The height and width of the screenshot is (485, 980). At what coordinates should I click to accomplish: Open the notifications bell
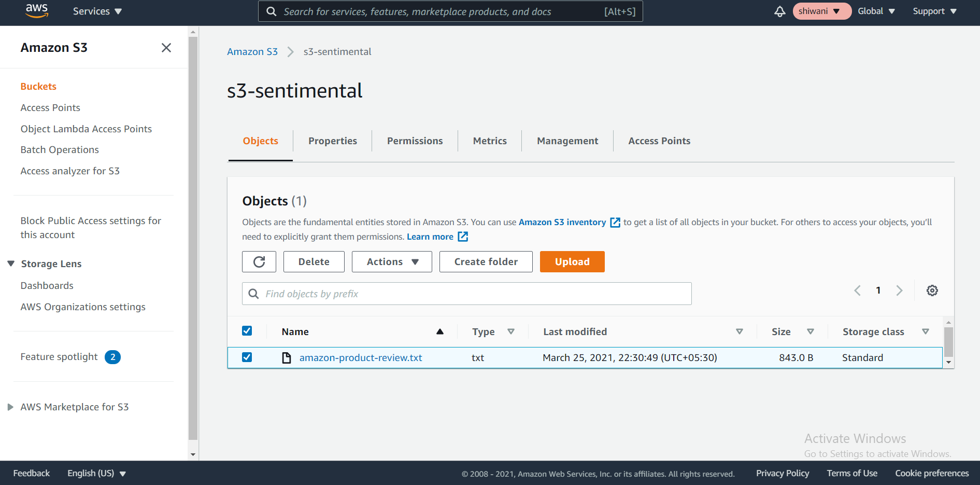779,11
